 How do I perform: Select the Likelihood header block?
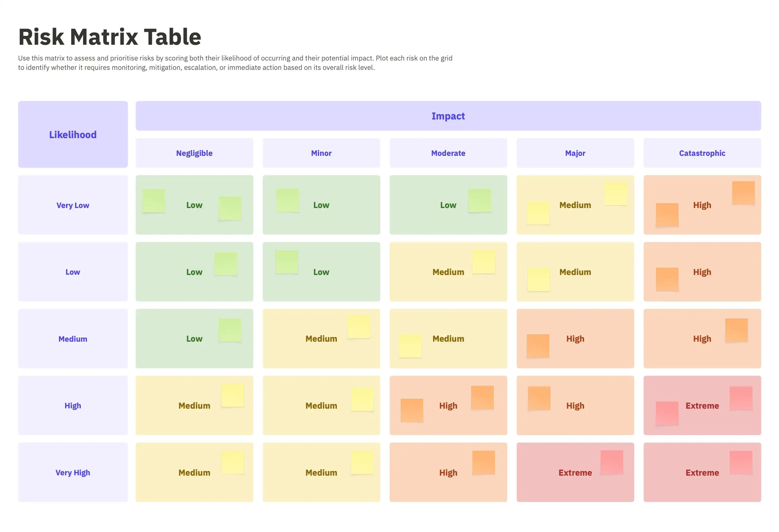pyautogui.click(x=73, y=134)
